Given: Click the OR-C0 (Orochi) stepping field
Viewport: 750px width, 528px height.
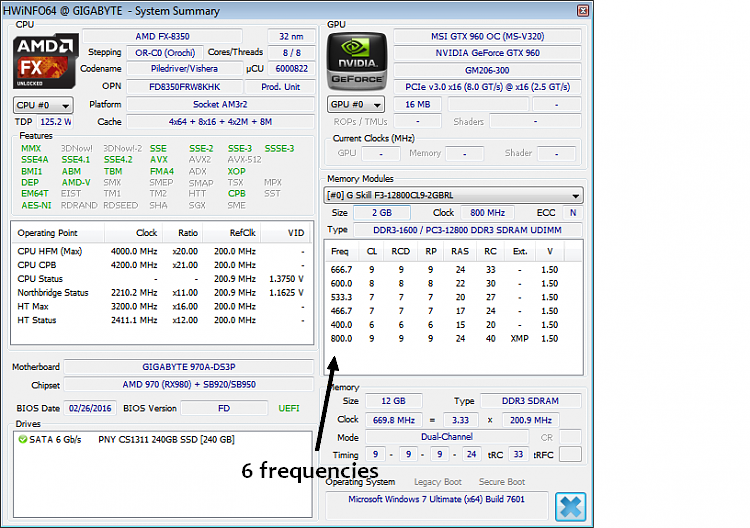Looking at the screenshot, I should [165, 53].
